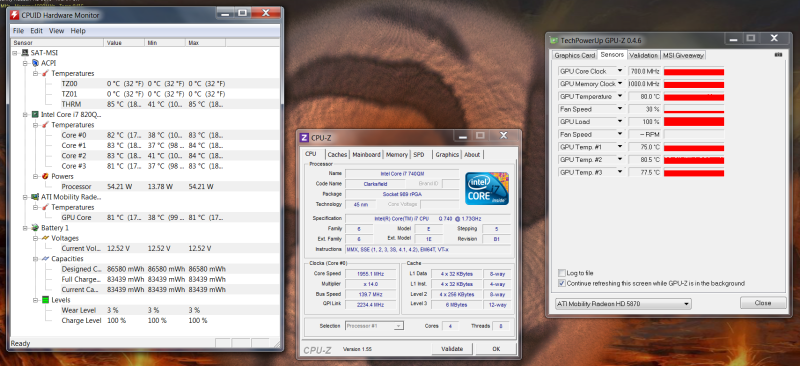Image resolution: width=800 pixels, height=366 pixels.
Task: Click the green Levels icon
Action: tap(45, 300)
